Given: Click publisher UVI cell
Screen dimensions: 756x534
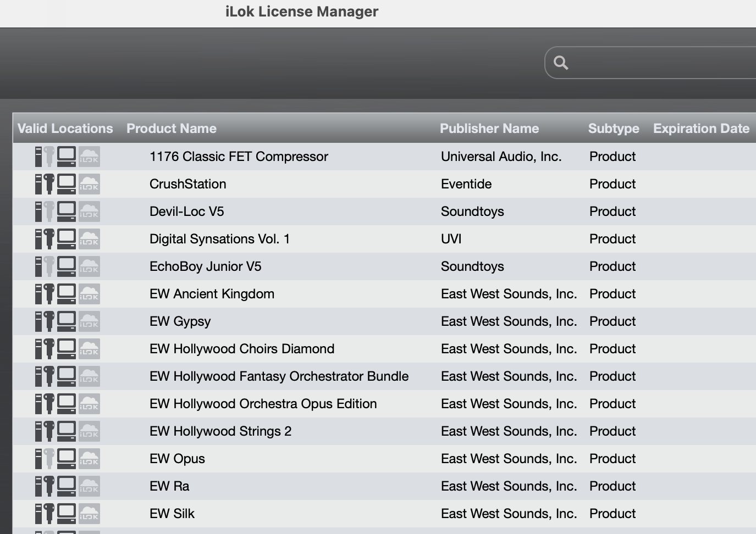Looking at the screenshot, I should click(451, 239).
